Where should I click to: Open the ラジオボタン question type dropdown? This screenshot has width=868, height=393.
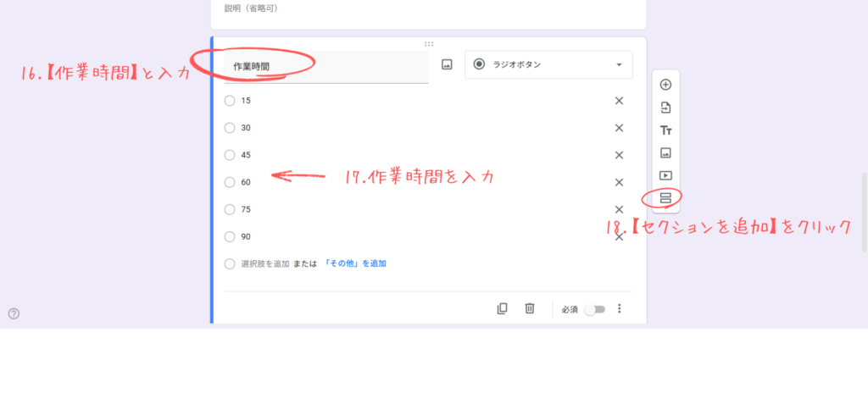pos(548,64)
